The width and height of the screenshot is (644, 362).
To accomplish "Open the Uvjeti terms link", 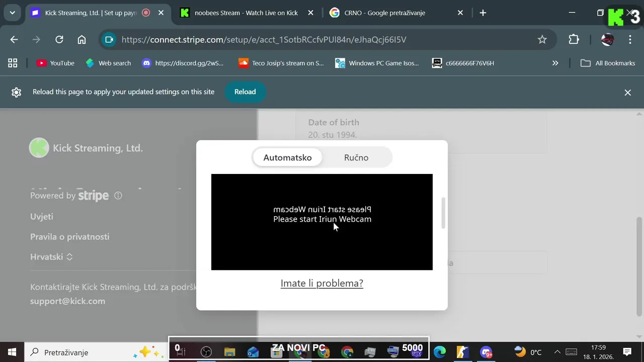I will coord(42,217).
